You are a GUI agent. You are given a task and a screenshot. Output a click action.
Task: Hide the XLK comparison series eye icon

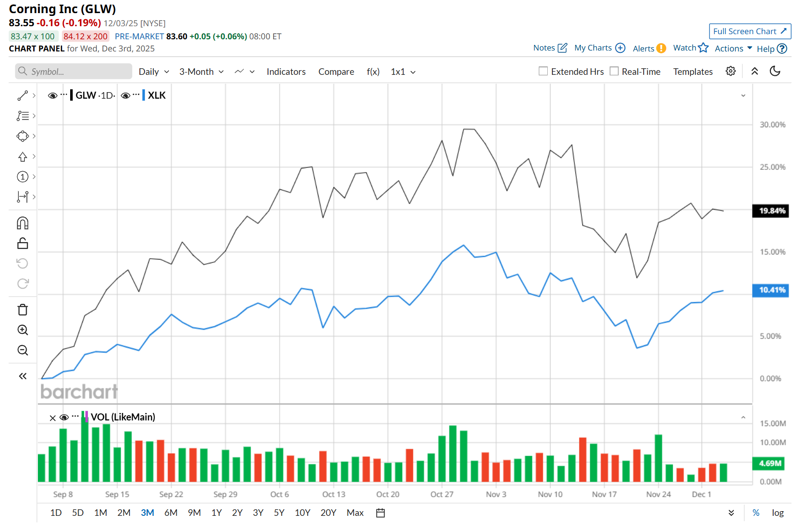(125, 95)
